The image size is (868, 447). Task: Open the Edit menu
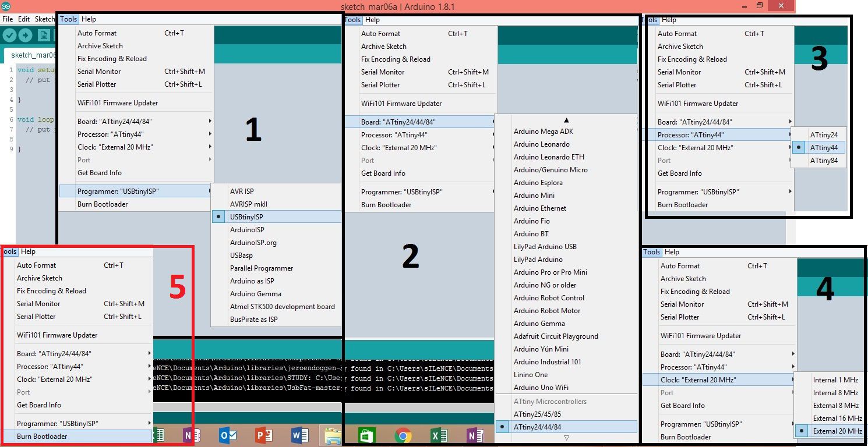(24, 19)
